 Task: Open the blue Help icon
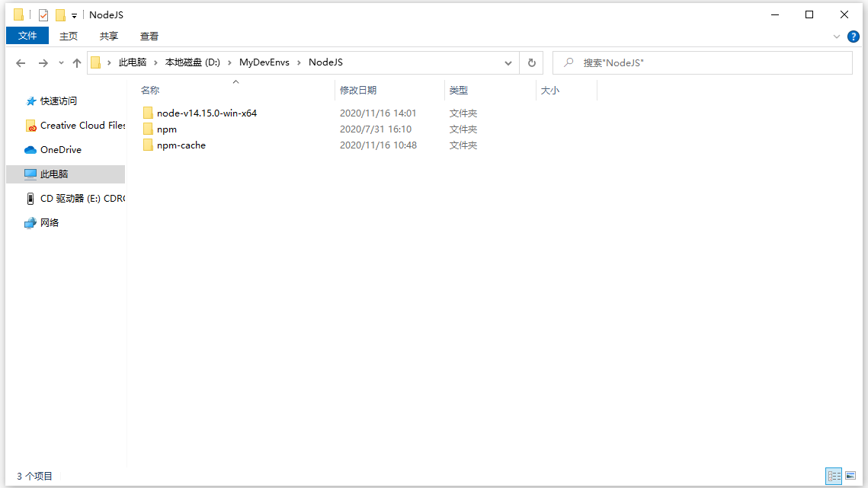[x=854, y=37]
